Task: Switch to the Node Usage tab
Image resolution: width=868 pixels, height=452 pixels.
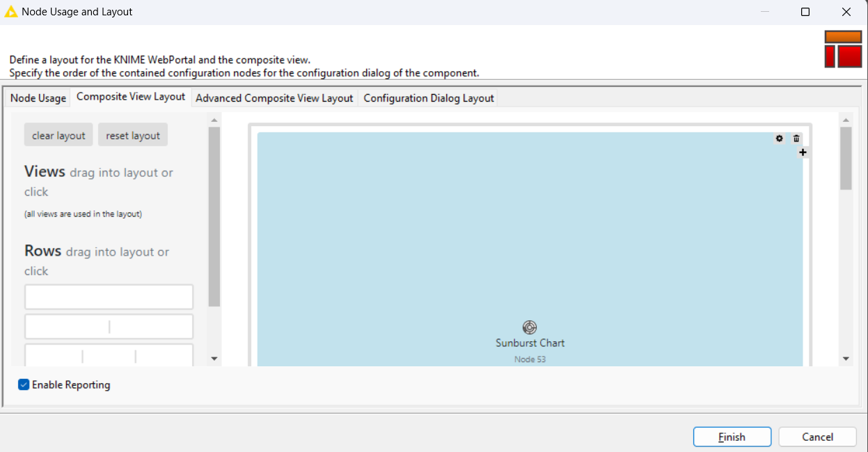Action: pos(38,98)
